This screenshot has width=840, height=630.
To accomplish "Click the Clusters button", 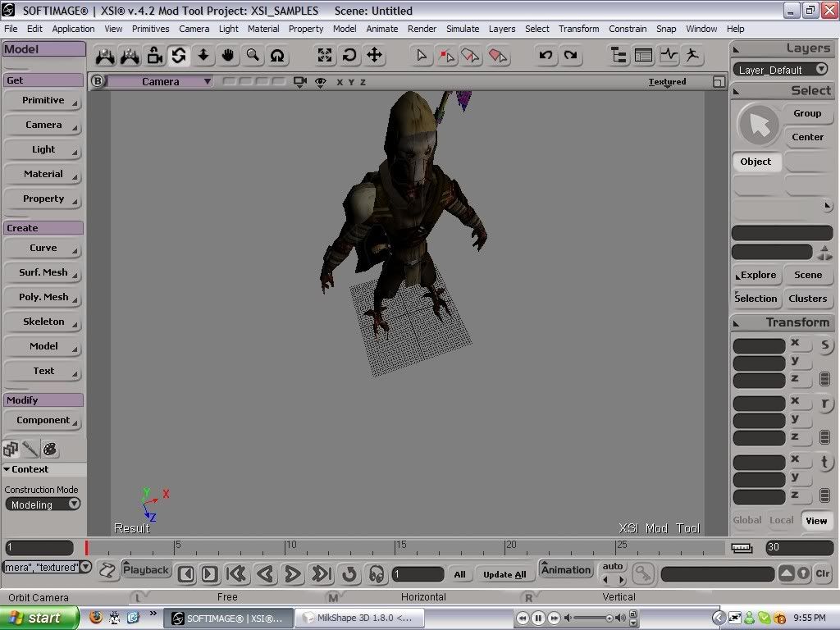I will (x=808, y=299).
